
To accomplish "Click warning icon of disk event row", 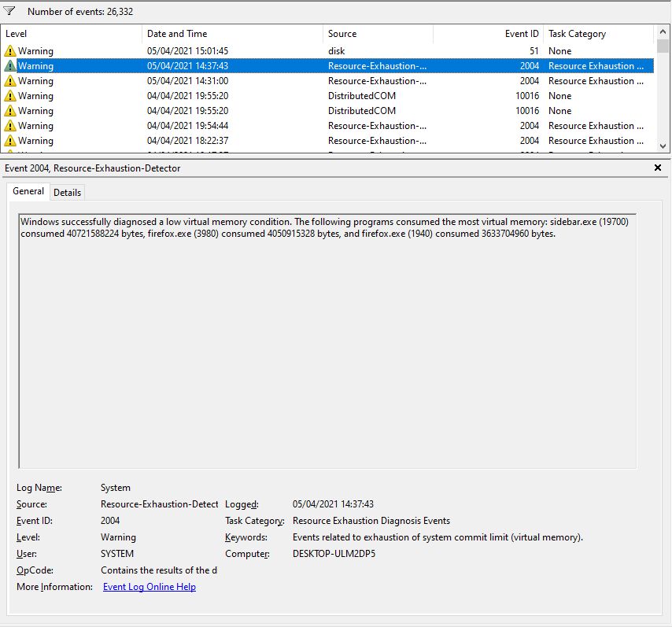I will [10, 51].
